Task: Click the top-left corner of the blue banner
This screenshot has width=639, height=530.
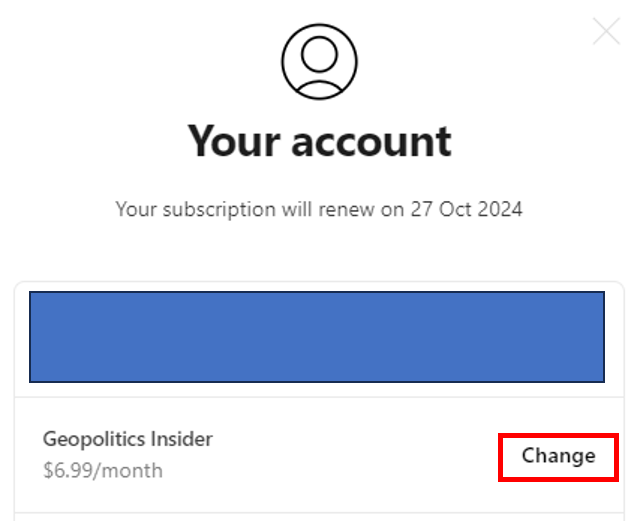Action: point(32,294)
